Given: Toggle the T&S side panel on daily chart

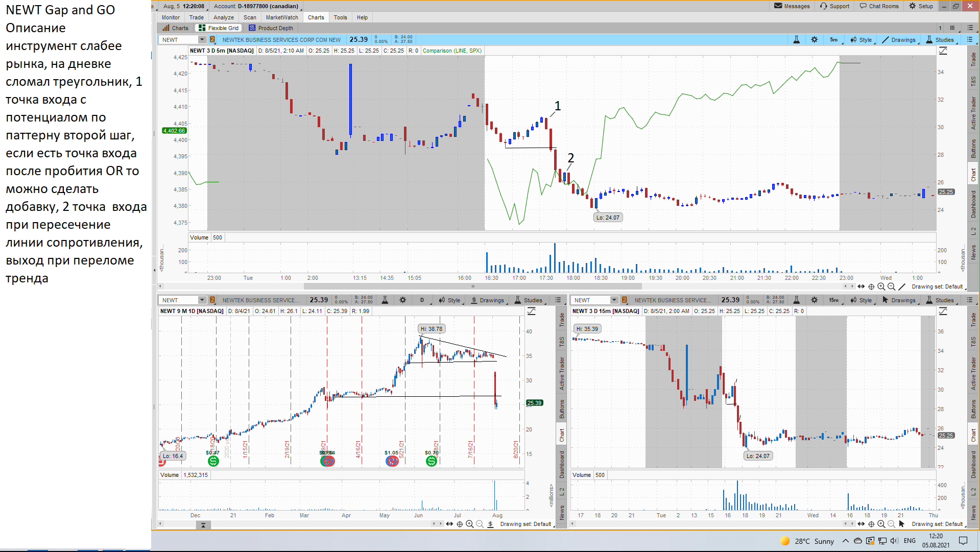Looking at the screenshot, I should (x=561, y=341).
